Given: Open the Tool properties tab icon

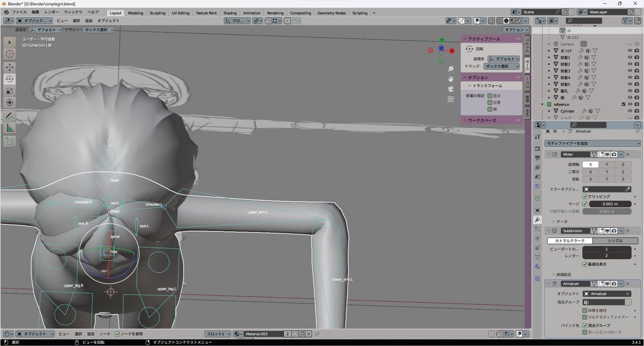Looking at the screenshot, I should (x=538, y=137).
